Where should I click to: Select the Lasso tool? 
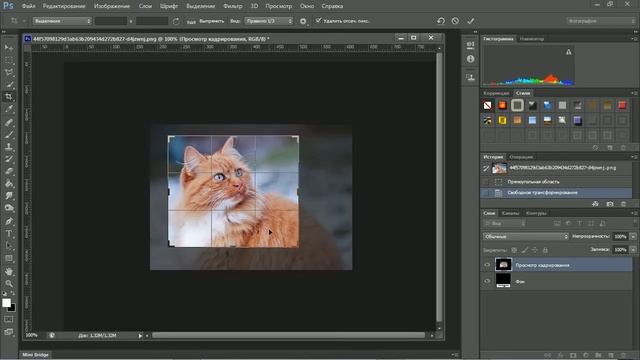(x=9, y=73)
